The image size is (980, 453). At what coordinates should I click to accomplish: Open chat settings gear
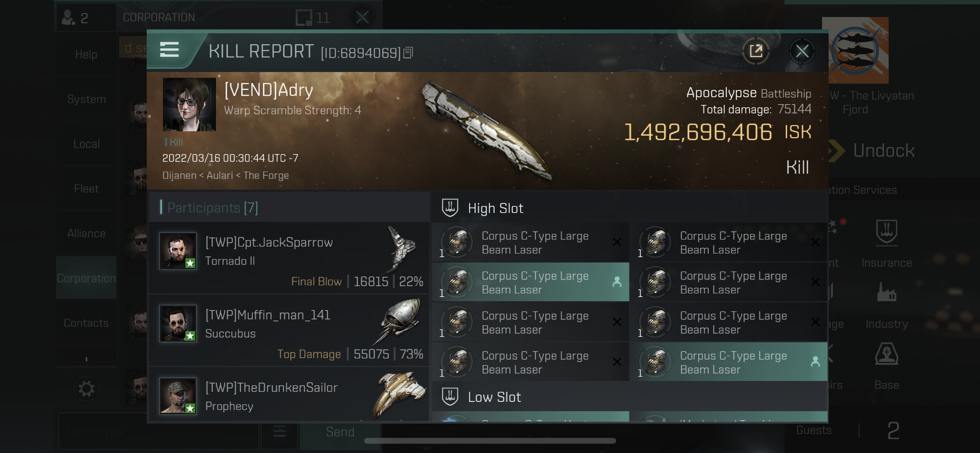point(86,388)
